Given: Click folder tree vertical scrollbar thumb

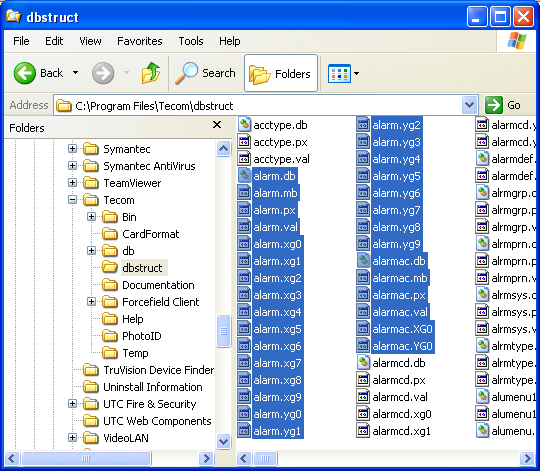Looking at the screenshot, I should [x=224, y=331].
